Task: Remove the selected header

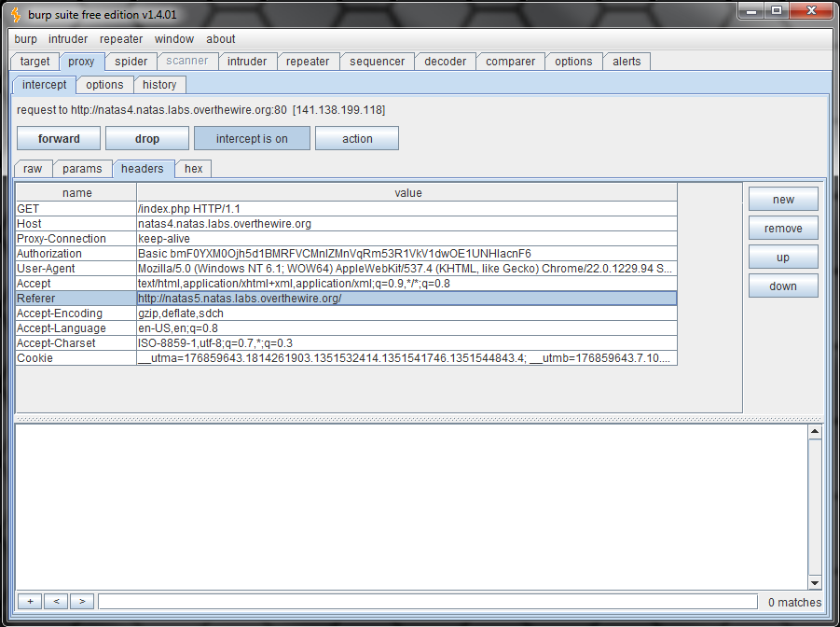Action: coord(783,229)
